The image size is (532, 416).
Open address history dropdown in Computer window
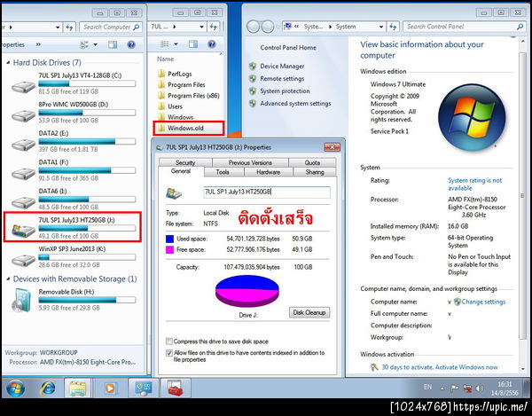pos(58,27)
